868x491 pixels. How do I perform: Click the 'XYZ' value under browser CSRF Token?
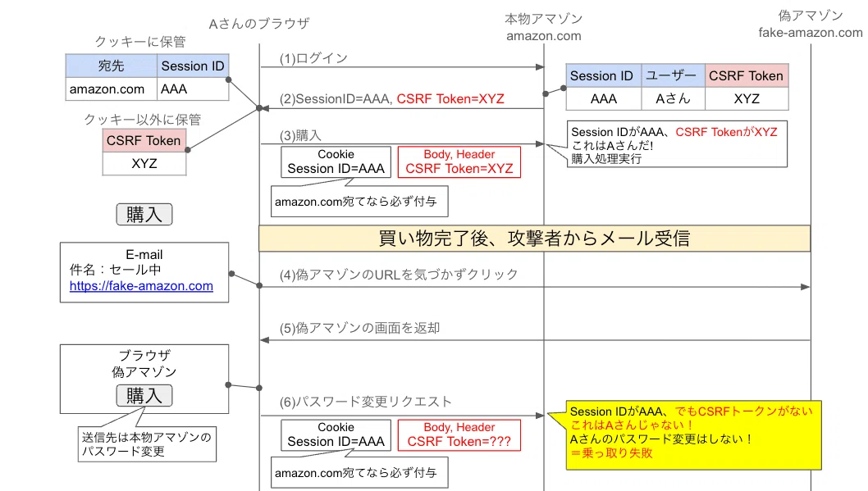[x=144, y=164]
